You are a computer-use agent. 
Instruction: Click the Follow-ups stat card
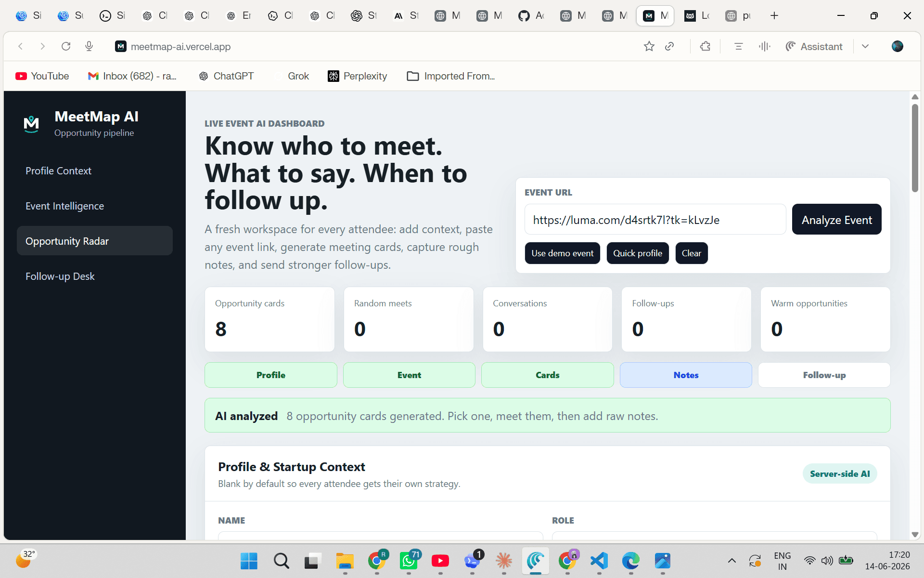pos(686,319)
